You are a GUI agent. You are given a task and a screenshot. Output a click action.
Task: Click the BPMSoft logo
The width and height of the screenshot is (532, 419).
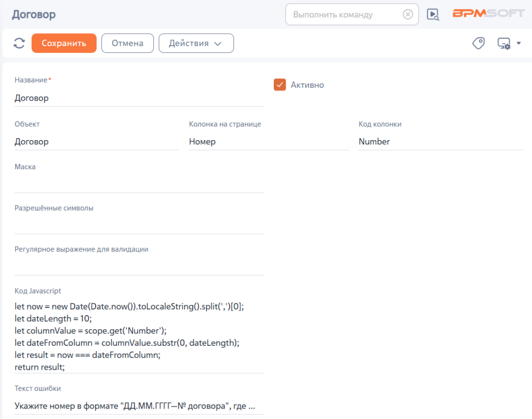[x=488, y=13]
